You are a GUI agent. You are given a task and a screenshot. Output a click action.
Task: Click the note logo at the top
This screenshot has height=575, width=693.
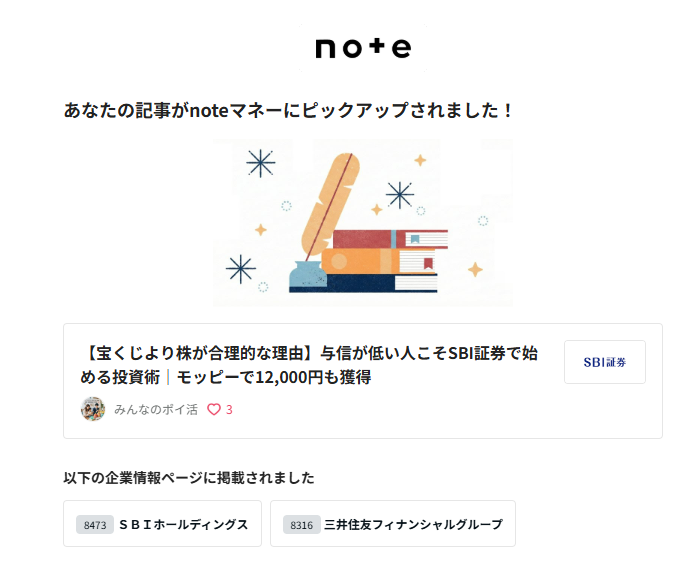[x=363, y=48]
